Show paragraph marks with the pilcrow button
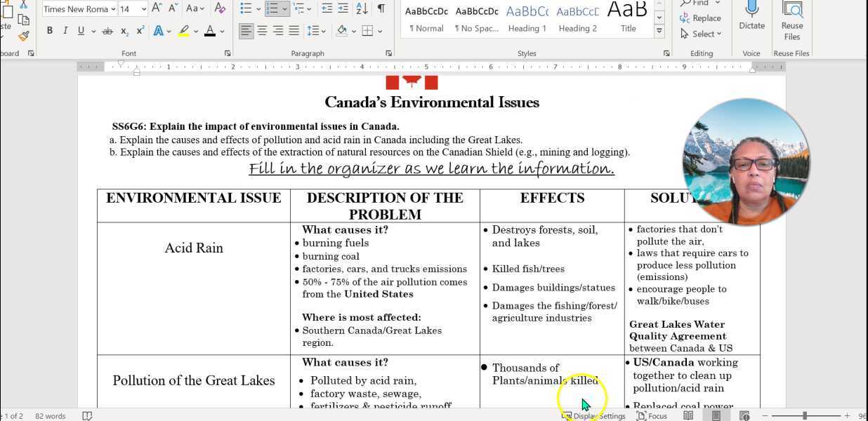Screen dimensions: 868x421 tap(379, 8)
